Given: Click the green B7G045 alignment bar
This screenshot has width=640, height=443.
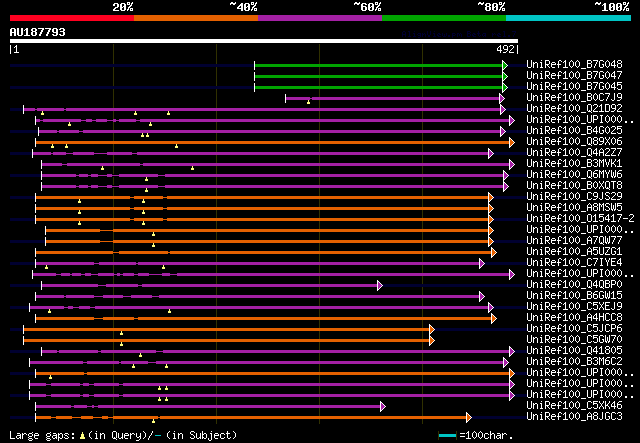Looking at the screenshot, I should pyautogui.click(x=378, y=87).
